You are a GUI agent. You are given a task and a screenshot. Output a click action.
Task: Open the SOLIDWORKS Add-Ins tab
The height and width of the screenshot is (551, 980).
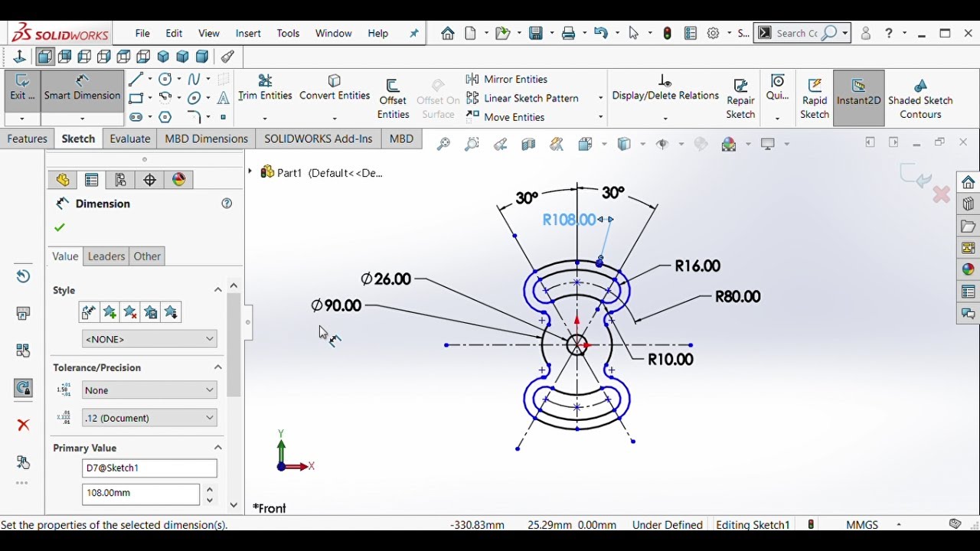(x=318, y=139)
